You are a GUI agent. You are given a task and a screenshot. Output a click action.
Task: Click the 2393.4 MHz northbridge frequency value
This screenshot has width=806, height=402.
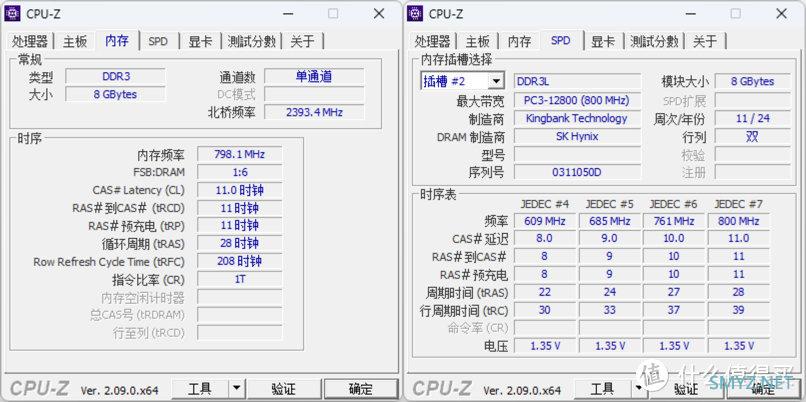coord(314,112)
